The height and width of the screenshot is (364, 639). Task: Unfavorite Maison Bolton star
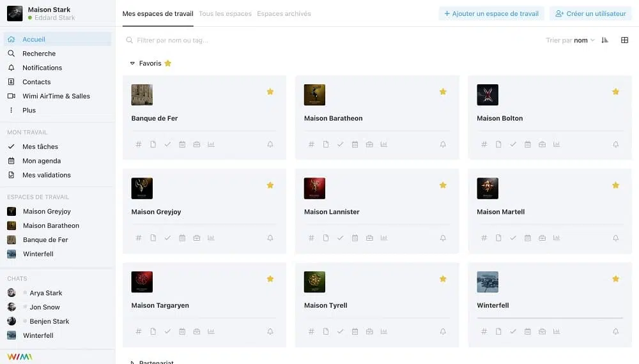[616, 91]
